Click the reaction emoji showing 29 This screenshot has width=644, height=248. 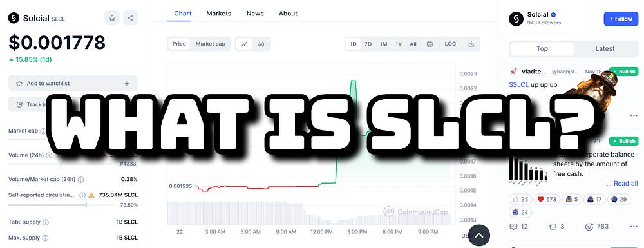(618, 200)
